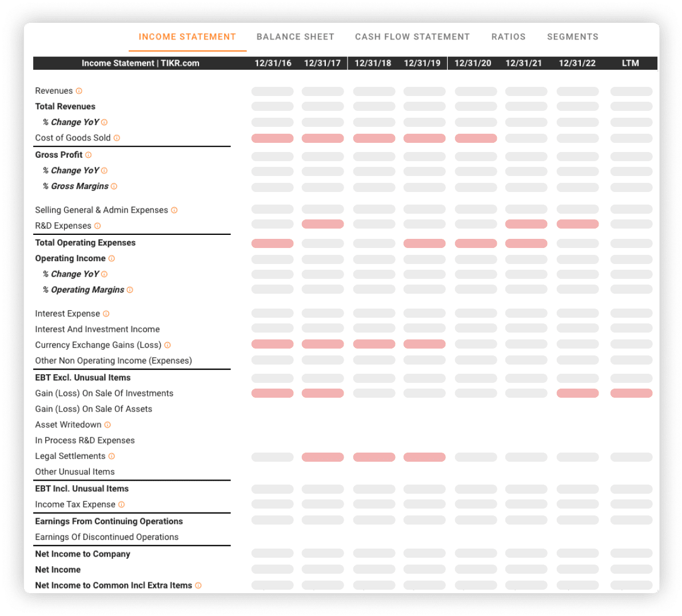Image resolution: width=682 pixels, height=616 pixels.
Task: Click the % Gross Margins info icon
Action: coord(113,186)
